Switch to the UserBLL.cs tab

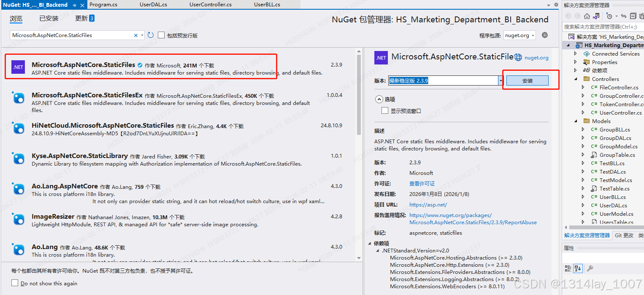(267, 5)
